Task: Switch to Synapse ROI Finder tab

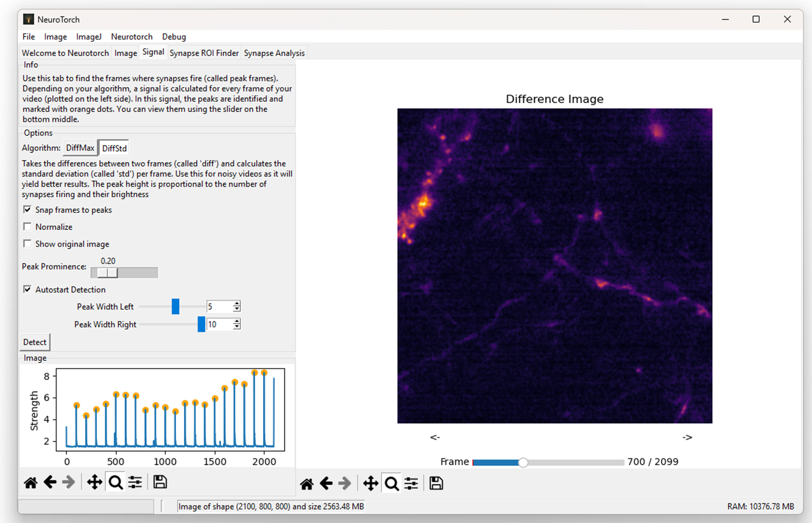Action: tap(204, 53)
